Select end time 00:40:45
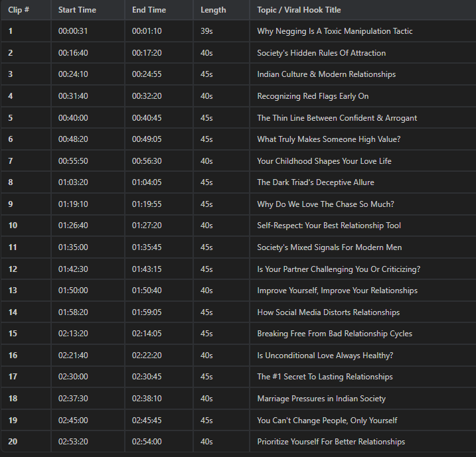This screenshot has width=476, height=457. click(147, 118)
